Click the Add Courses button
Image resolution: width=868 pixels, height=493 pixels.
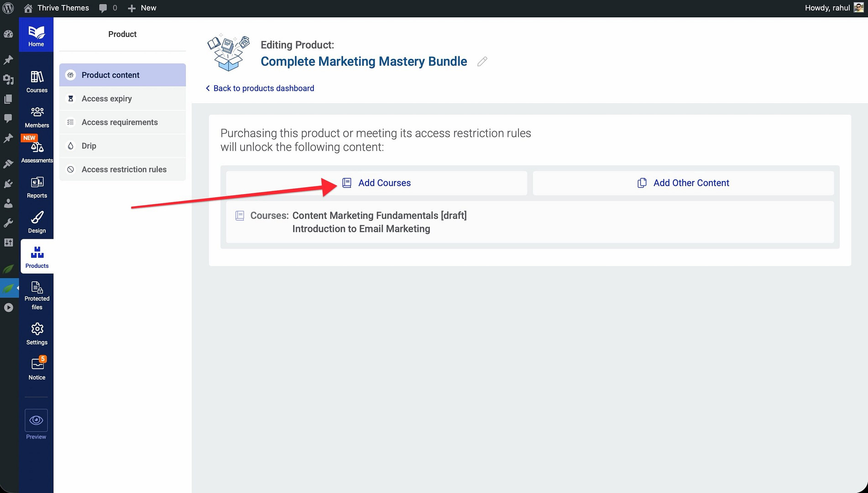pyautogui.click(x=376, y=183)
